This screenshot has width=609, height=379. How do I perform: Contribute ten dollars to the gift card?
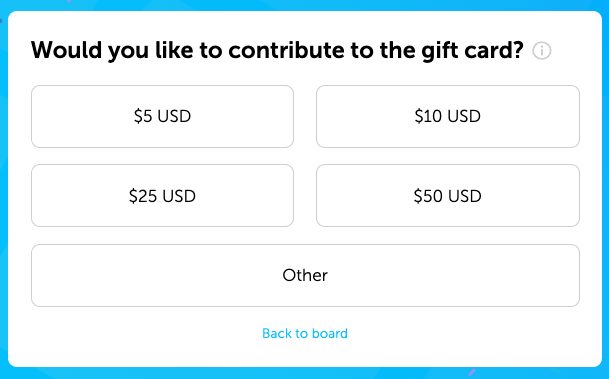(448, 116)
